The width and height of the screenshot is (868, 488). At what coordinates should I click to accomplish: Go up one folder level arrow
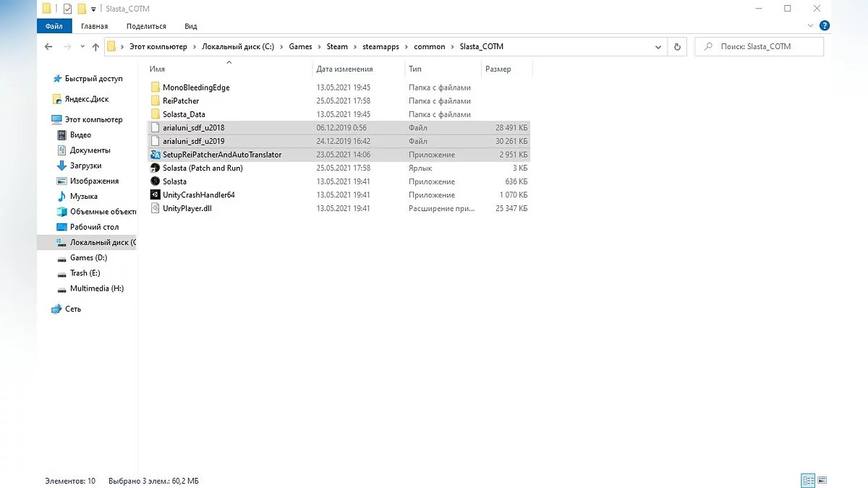coord(95,47)
